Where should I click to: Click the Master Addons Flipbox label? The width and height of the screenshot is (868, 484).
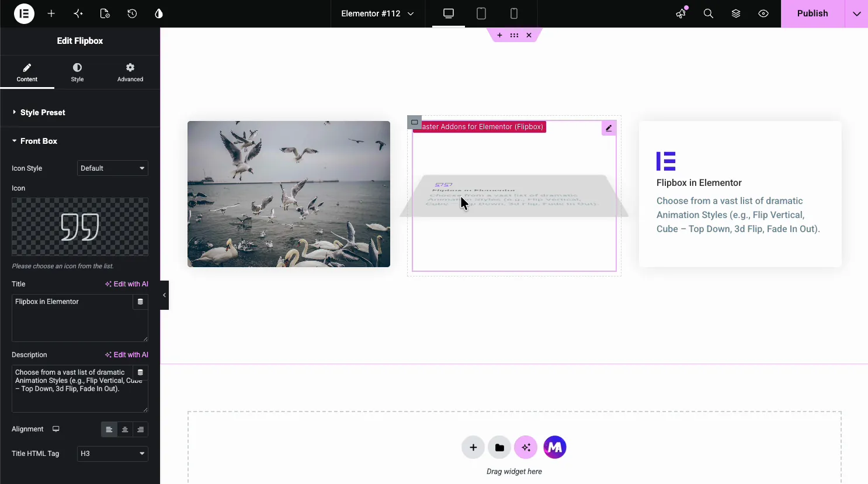[480, 127]
